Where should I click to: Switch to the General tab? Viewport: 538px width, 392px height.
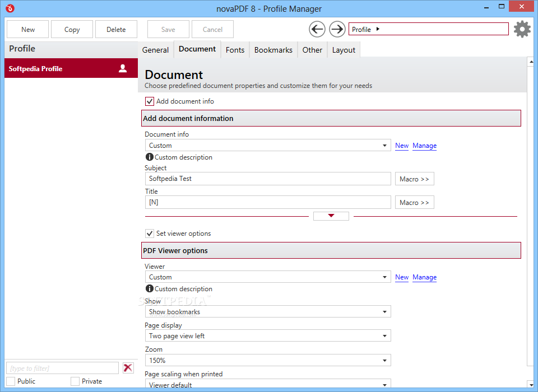pyautogui.click(x=155, y=50)
